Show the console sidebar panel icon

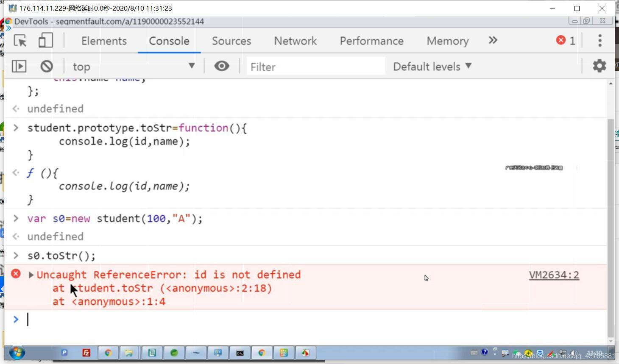(x=19, y=66)
